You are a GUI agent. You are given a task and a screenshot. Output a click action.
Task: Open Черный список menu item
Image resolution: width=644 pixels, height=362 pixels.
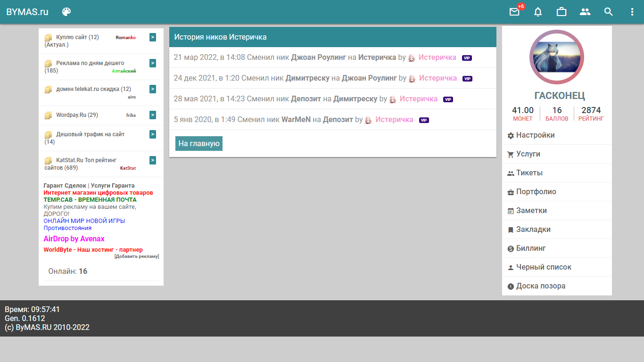pos(544,267)
